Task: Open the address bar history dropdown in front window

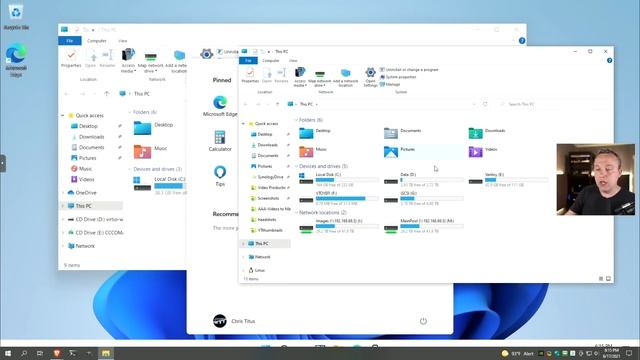Action: (474, 104)
